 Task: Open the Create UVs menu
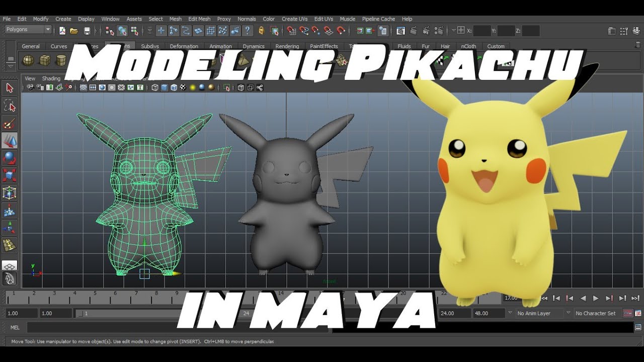[x=294, y=19]
